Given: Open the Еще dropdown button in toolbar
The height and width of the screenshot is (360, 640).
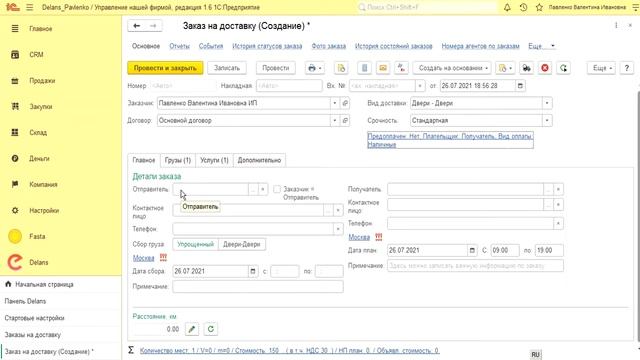Looking at the screenshot, I should coord(602,68).
